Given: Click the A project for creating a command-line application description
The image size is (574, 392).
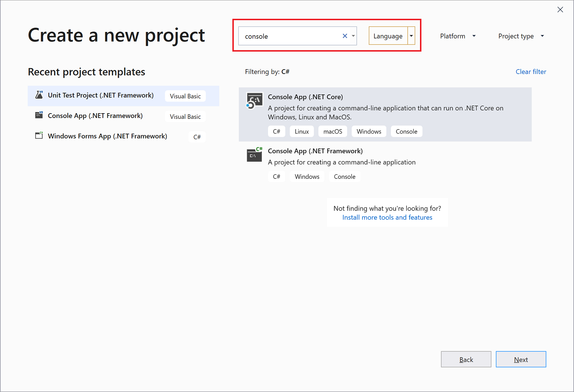Looking at the screenshot, I should [x=342, y=162].
